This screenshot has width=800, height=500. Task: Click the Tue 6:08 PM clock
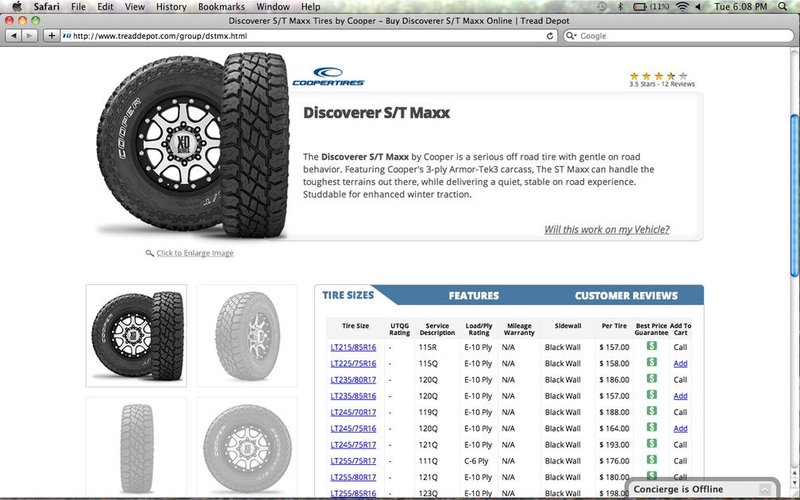[740, 7]
